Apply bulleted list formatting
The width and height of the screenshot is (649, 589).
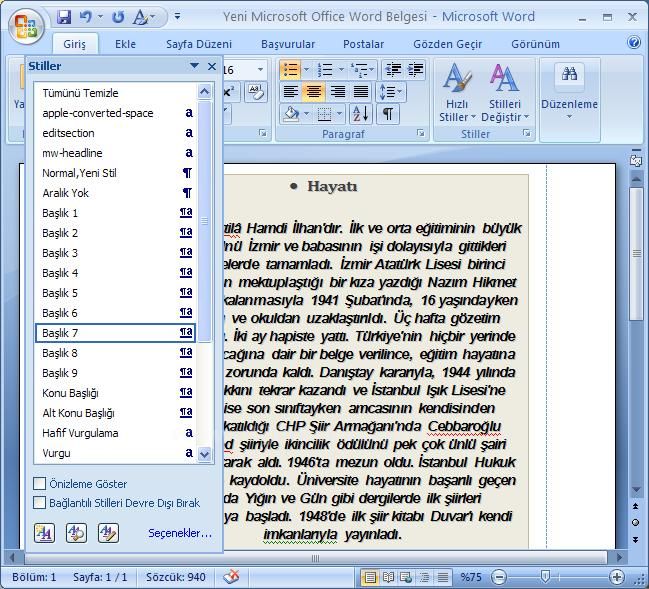click(290, 70)
